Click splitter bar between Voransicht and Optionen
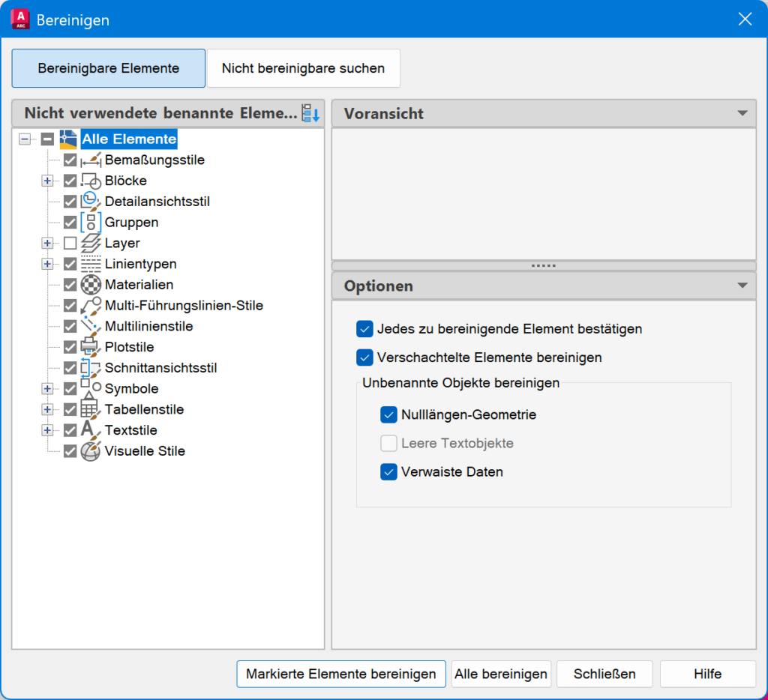This screenshot has height=700, width=768. 544,266
